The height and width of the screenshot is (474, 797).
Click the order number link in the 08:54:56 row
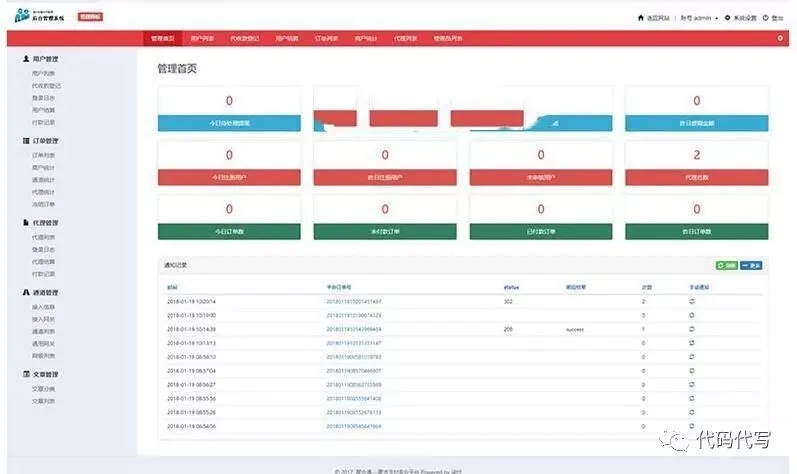[x=354, y=426]
